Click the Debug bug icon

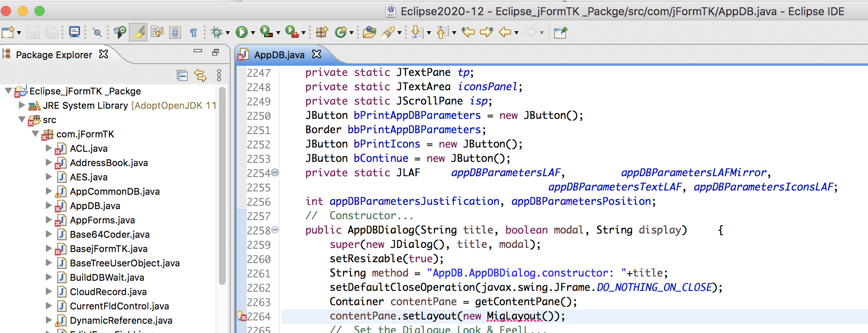(x=217, y=32)
